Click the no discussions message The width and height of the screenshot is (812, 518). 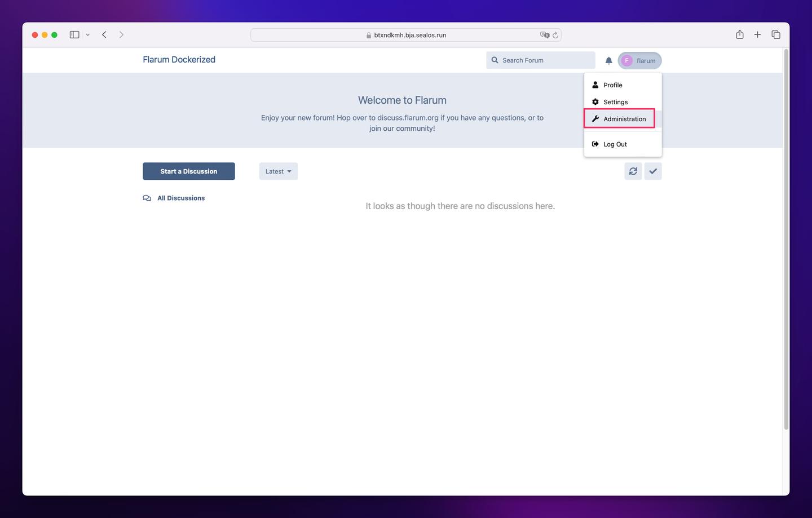pos(460,206)
